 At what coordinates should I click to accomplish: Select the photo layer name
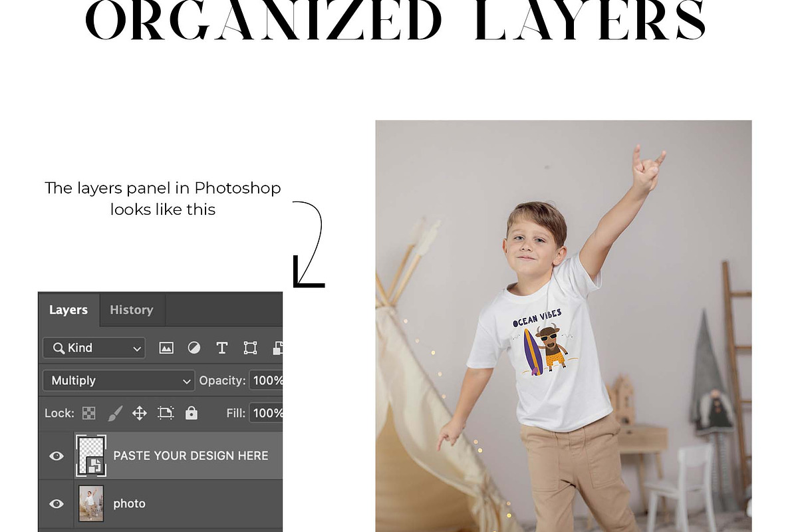pyautogui.click(x=129, y=504)
